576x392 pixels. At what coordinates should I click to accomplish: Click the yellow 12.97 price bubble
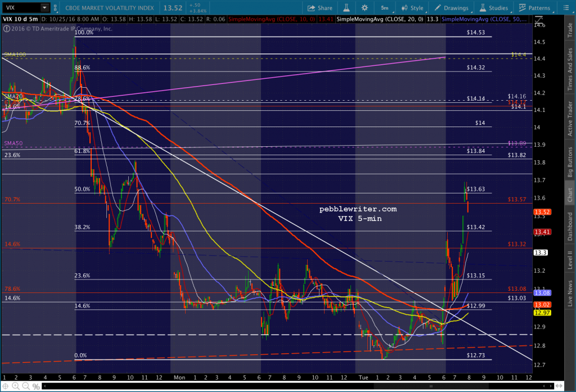(x=542, y=313)
